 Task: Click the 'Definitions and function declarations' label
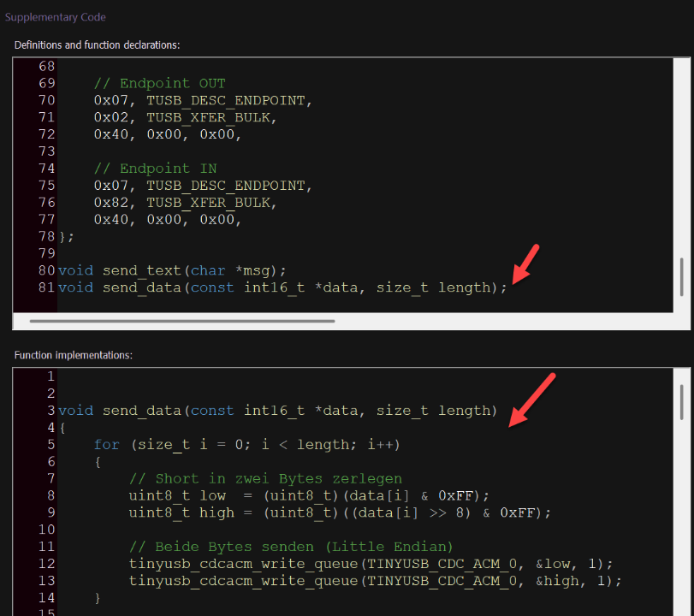[97, 44]
